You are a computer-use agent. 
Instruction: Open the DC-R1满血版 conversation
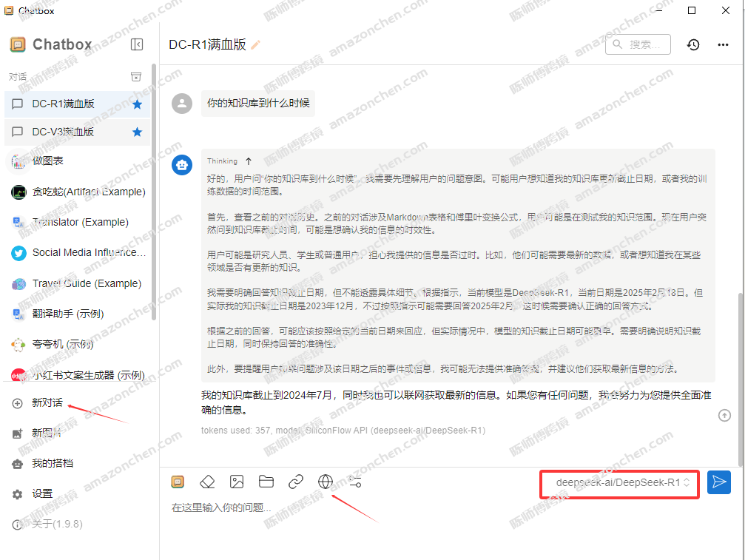pyautogui.click(x=78, y=104)
